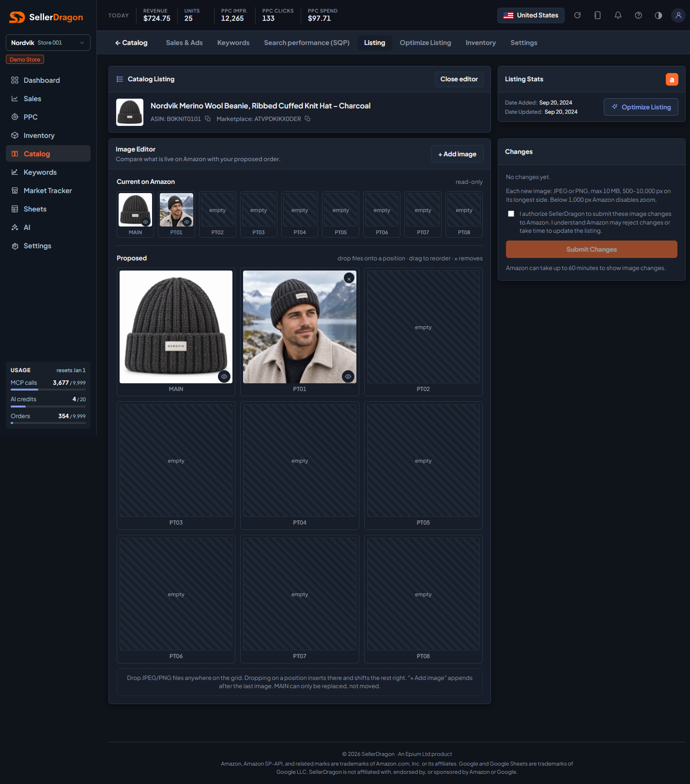
Task: Preview the proposed MAIN image eye icon
Action: pyautogui.click(x=224, y=377)
